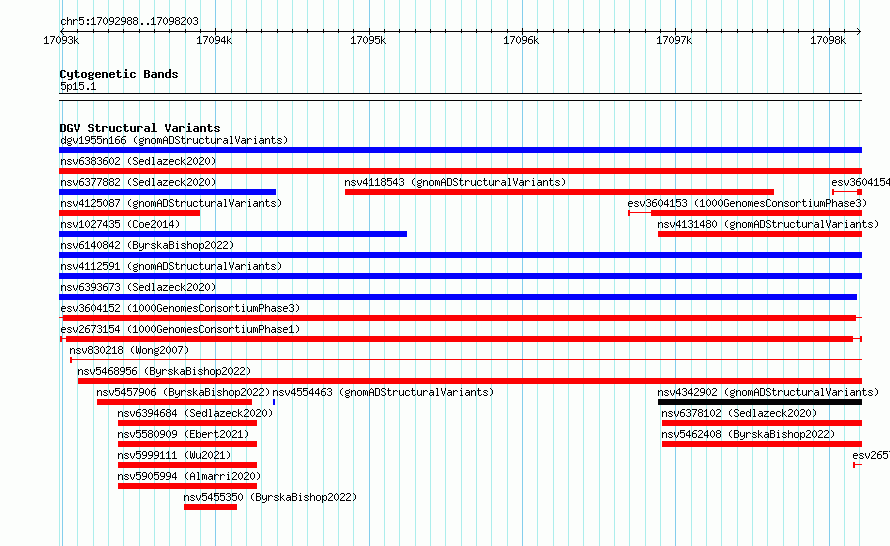Select the short blue nsv6377882 bar
The image size is (890, 546).
(167, 192)
